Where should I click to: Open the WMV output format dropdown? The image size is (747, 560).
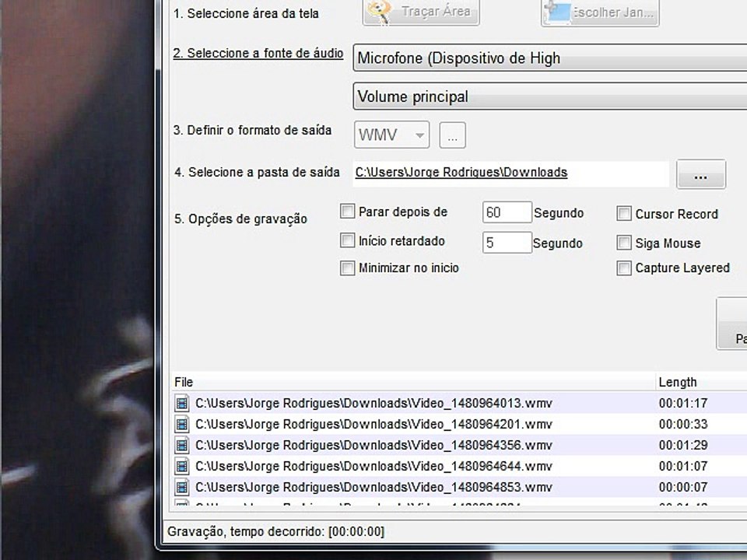click(391, 135)
